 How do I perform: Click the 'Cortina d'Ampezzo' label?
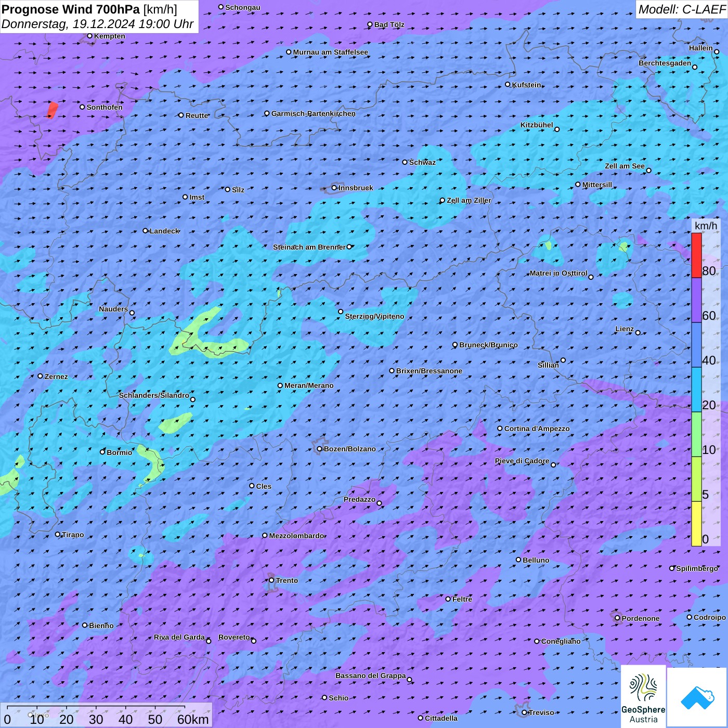coord(537,428)
